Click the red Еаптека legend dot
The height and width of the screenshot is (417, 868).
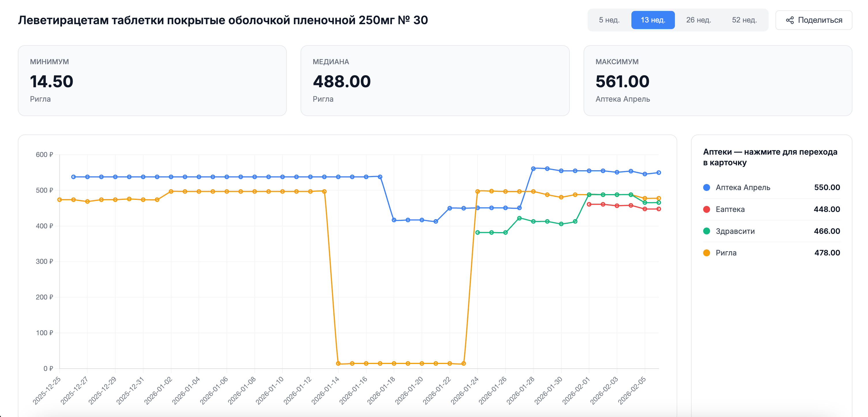(707, 210)
